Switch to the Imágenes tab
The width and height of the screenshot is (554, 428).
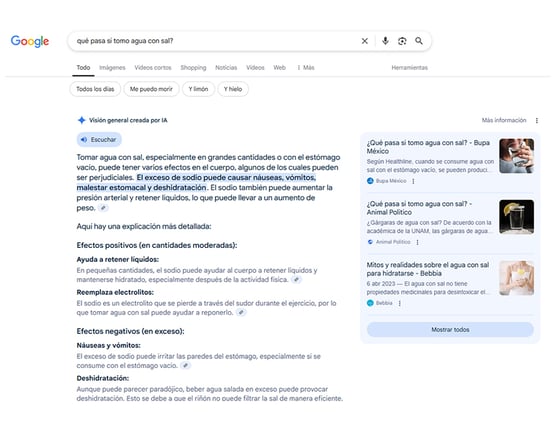(112, 68)
